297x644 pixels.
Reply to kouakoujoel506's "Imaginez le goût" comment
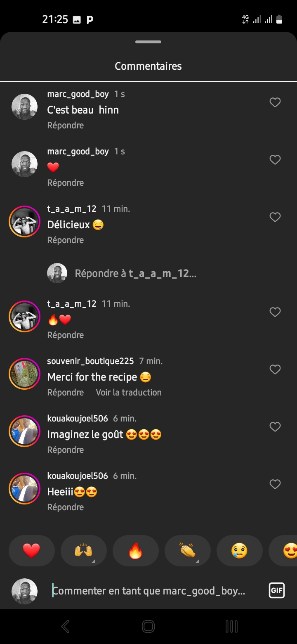(66, 450)
